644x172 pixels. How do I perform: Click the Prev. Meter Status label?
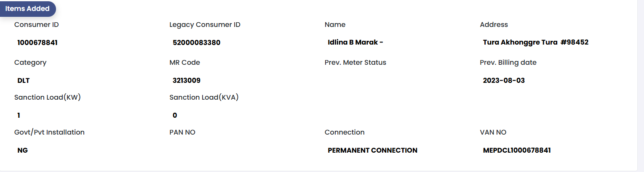pos(355,63)
